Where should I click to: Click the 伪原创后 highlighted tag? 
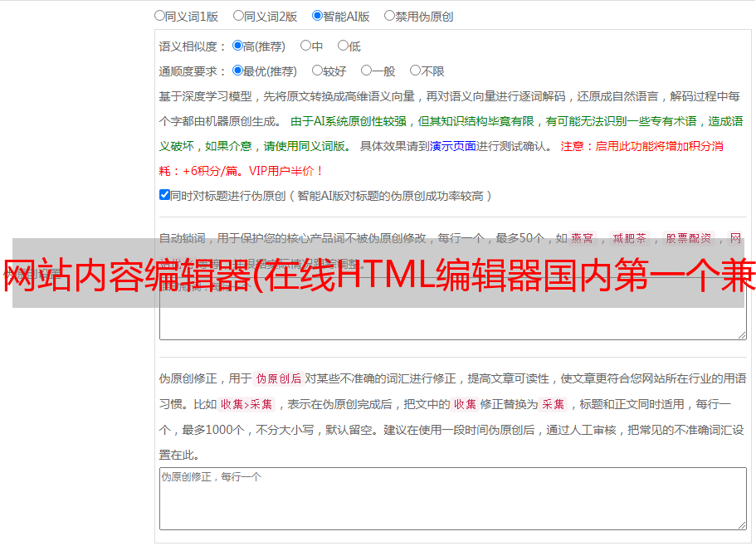click(279, 378)
